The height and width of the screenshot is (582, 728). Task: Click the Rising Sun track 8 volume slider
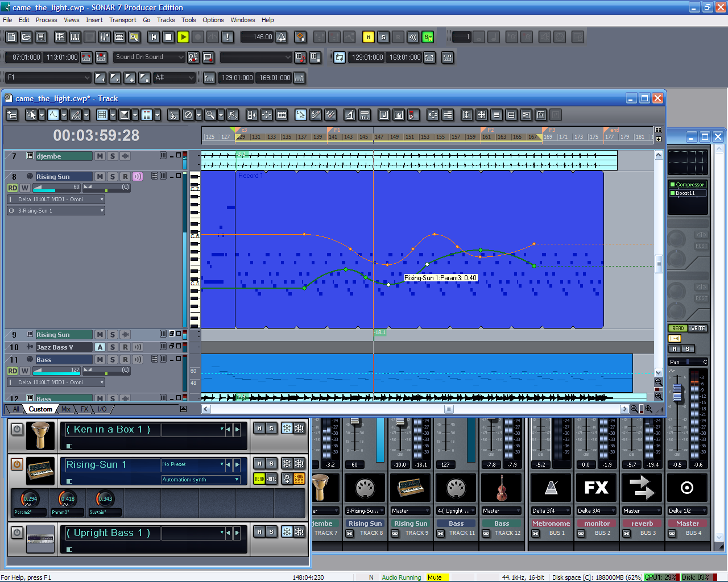[x=56, y=187]
